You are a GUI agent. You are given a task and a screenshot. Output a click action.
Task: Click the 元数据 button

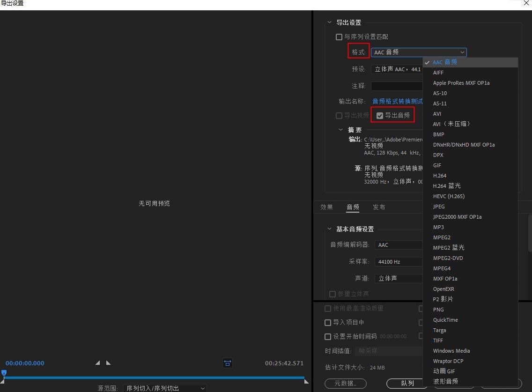(345, 384)
